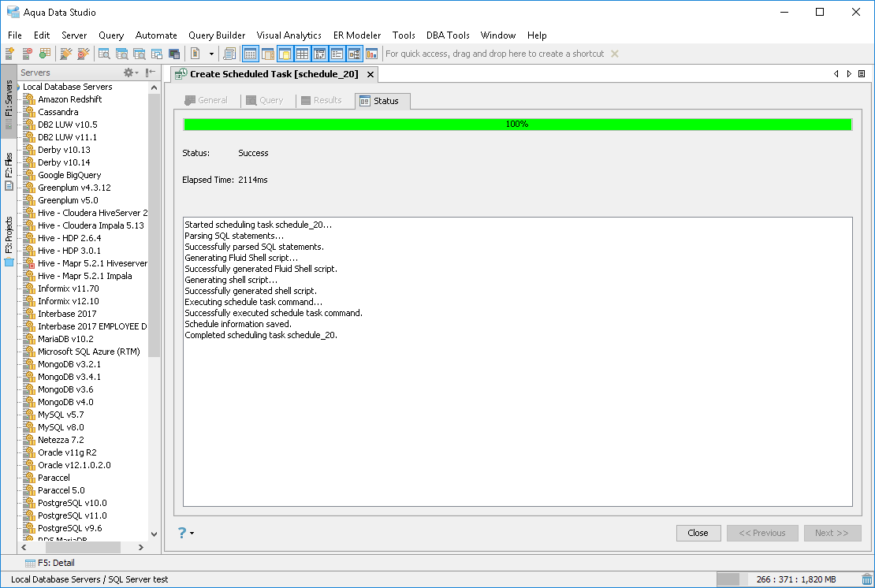Click the Register Server toolbar icon

pos(9,54)
